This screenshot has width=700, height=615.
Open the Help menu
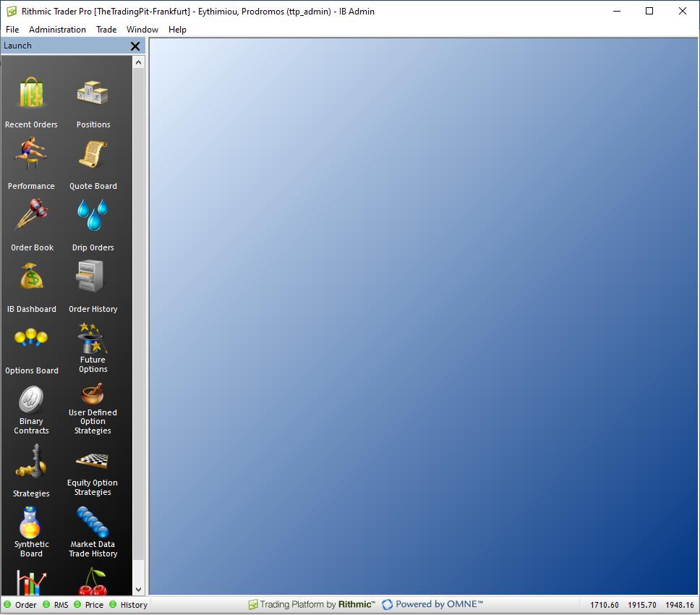(177, 30)
